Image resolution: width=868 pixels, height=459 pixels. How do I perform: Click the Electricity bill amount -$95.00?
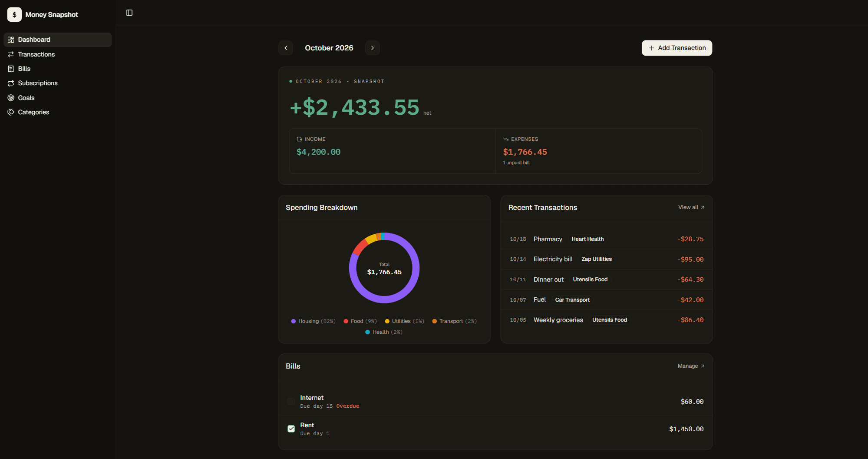(690, 259)
